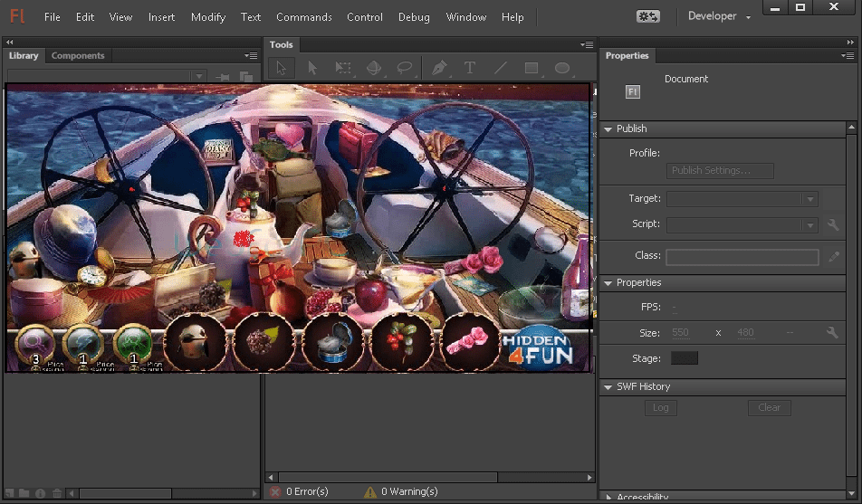Click the pin library icon
Image resolution: width=862 pixels, height=504 pixels.
point(223,77)
